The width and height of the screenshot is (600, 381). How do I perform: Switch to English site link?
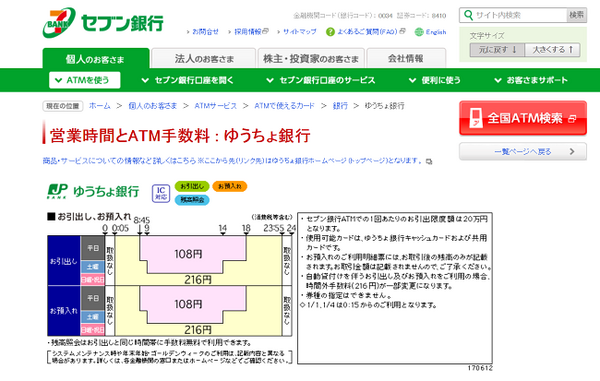point(436,32)
